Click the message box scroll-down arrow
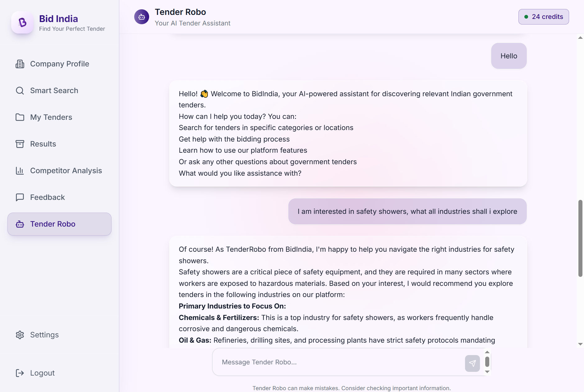Image resolution: width=584 pixels, height=392 pixels. tap(487, 372)
